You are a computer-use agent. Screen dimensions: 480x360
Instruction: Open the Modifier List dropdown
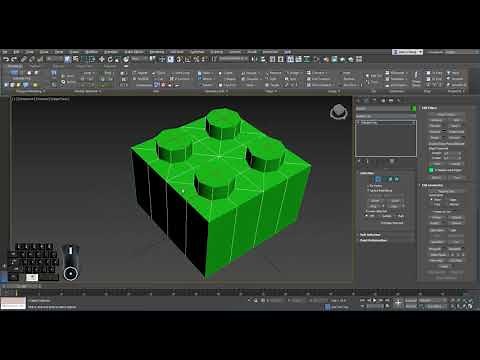(x=386, y=116)
